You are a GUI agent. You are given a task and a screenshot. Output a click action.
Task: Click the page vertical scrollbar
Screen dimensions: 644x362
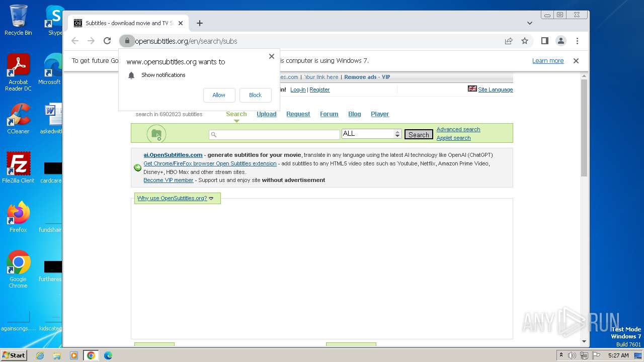[584, 128]
